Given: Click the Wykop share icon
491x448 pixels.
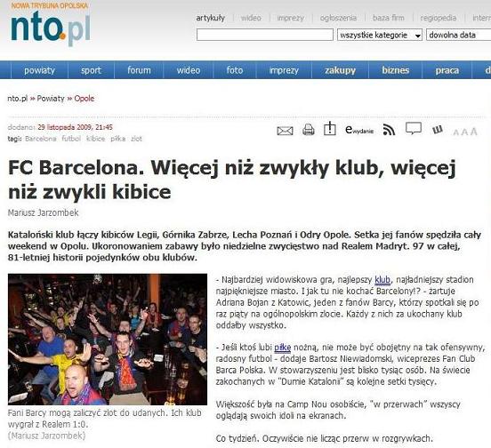Looking at the screenshot, I should tap(437, 130).
